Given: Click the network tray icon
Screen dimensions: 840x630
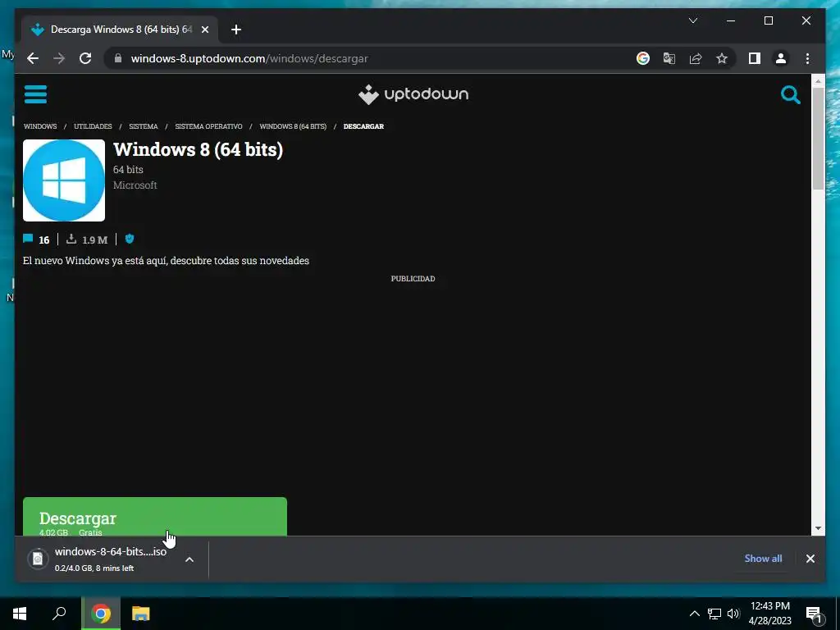Looking at the screenshot, I should (714, 614).
